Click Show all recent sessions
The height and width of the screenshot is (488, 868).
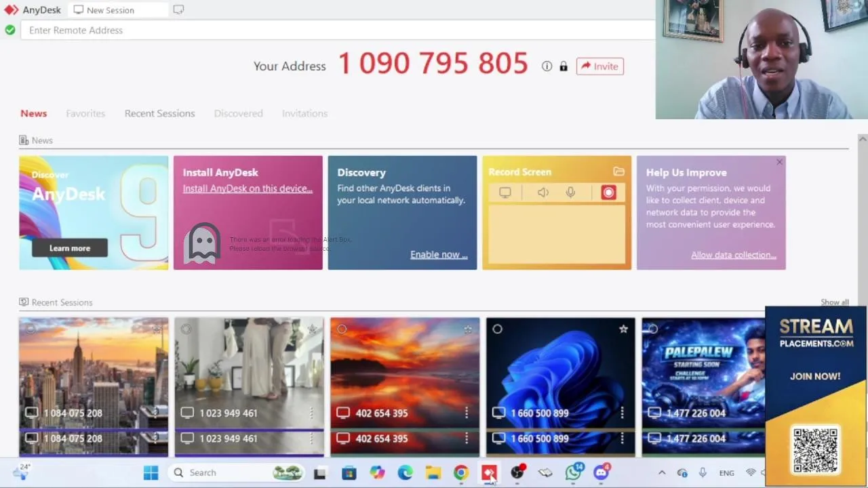click(x=835, y=302)
